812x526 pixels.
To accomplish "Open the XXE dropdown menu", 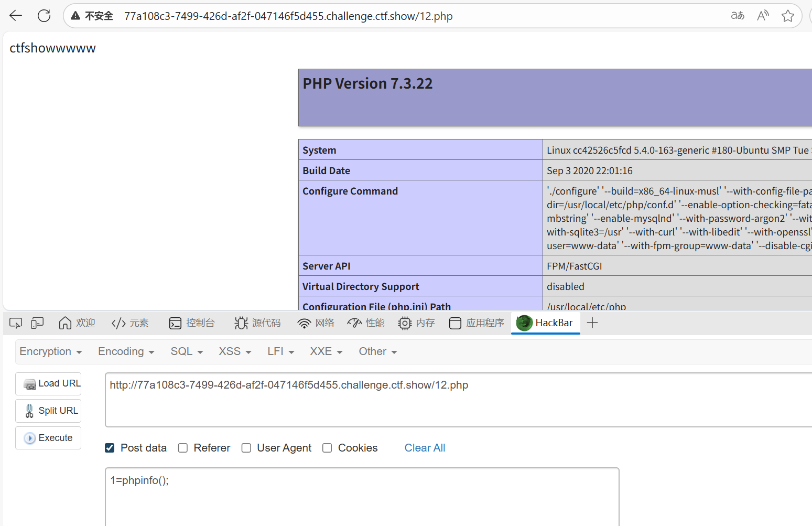I will coord(326,352).
